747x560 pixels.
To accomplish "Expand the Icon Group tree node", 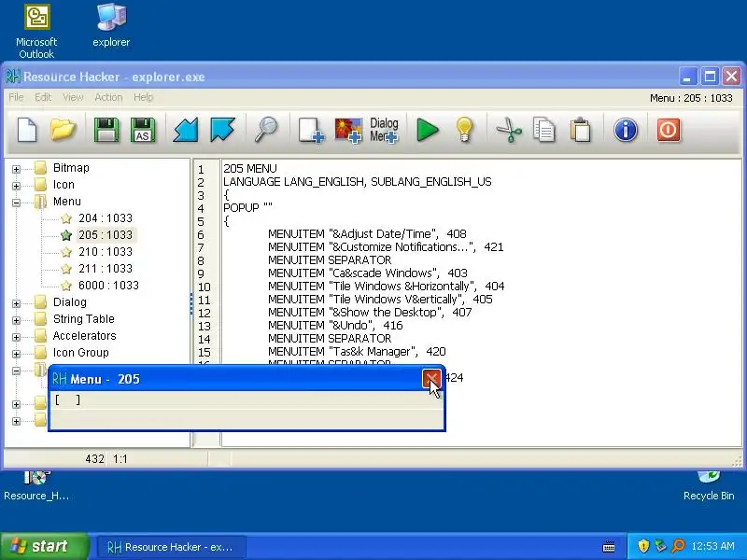I will tap(16, 354).
